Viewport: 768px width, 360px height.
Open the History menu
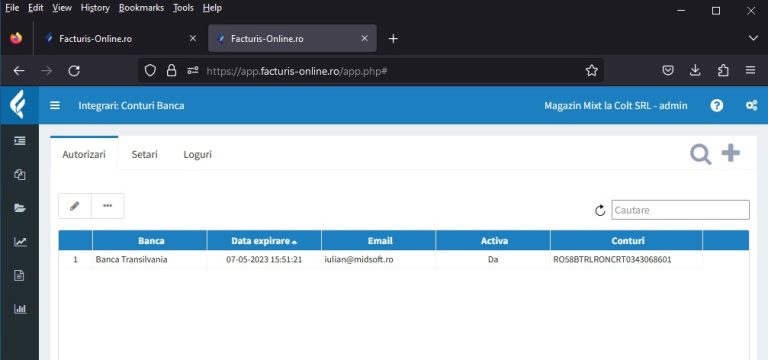coord(95,8)
